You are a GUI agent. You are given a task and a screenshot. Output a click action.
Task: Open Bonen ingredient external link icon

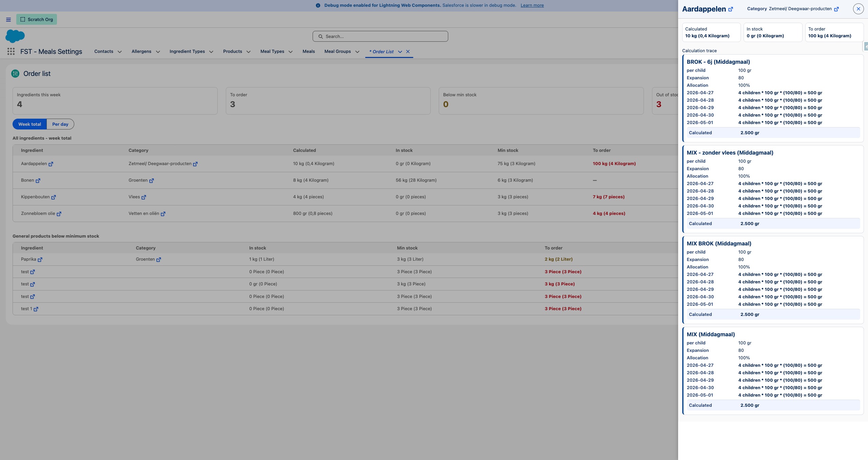(38, 181)
